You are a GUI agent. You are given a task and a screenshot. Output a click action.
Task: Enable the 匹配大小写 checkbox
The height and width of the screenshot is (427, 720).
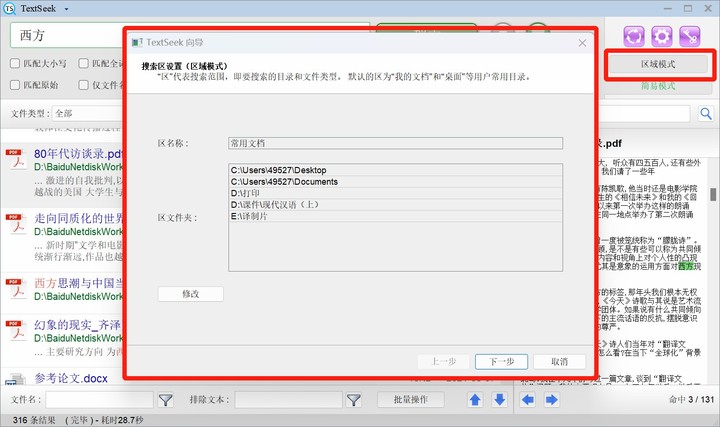coord(17,63)
